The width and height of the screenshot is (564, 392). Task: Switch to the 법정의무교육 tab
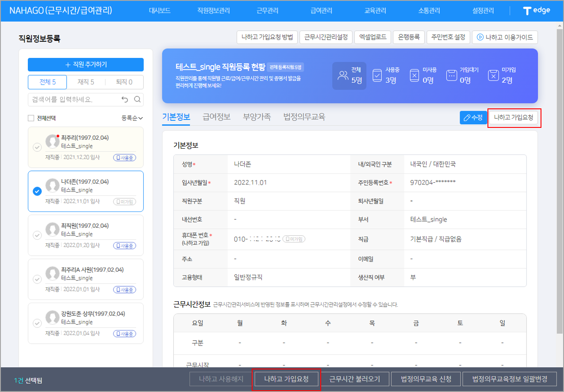tap(304, 117)
